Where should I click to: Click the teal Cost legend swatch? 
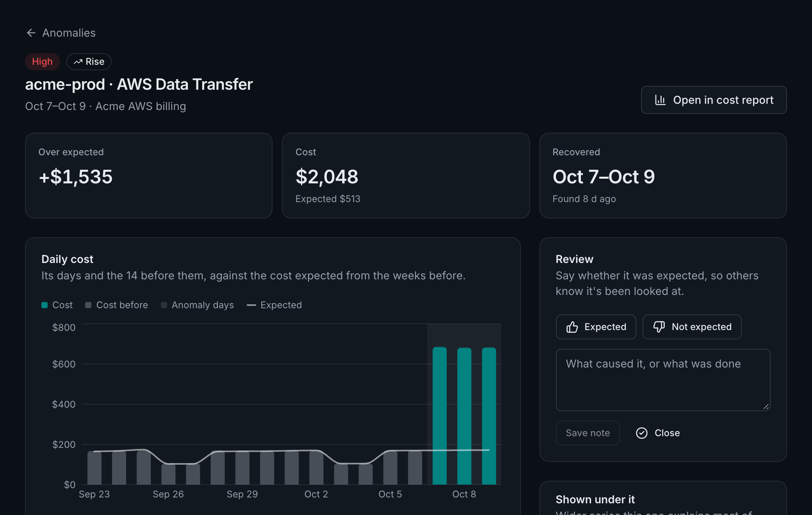(45, 305)
